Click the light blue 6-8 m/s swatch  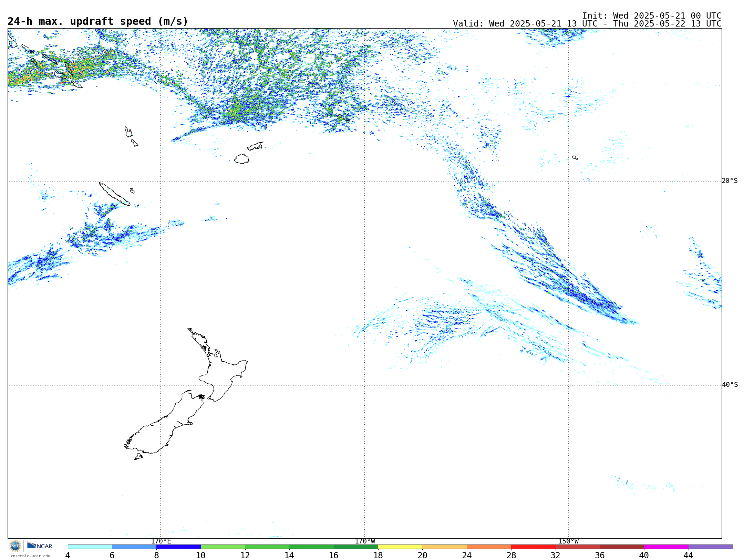pyautogui.click(x=134, y=547)
